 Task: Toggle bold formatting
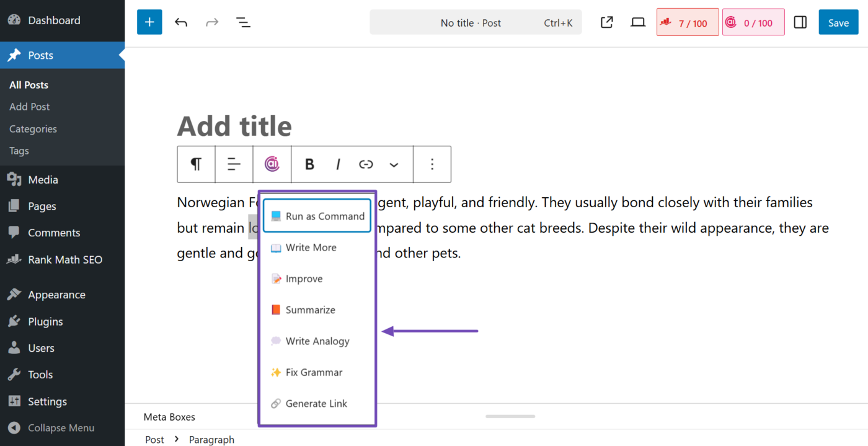pos(309,164)
